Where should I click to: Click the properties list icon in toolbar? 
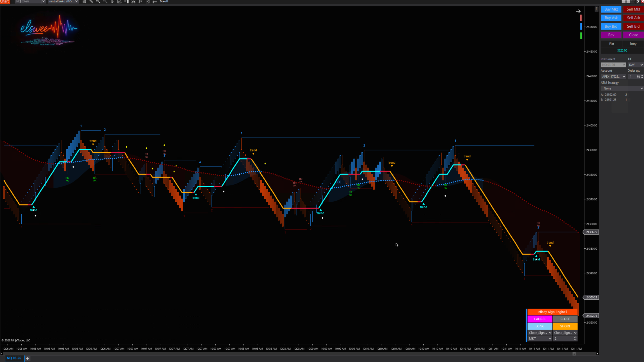[155, 2]
